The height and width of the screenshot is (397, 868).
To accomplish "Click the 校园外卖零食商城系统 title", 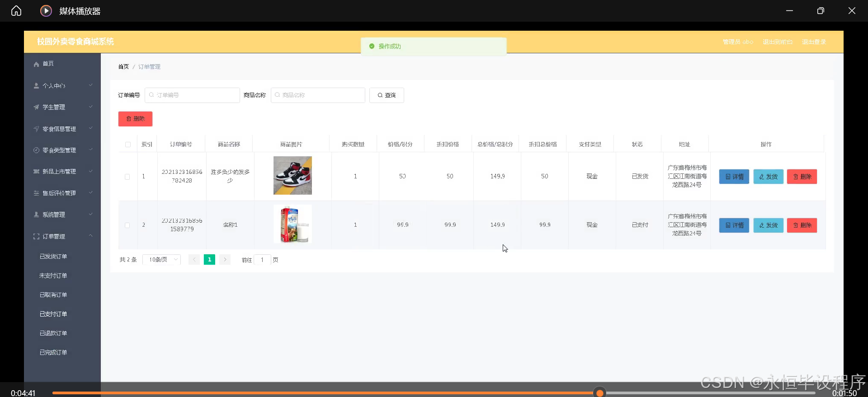I will (75, 42).
